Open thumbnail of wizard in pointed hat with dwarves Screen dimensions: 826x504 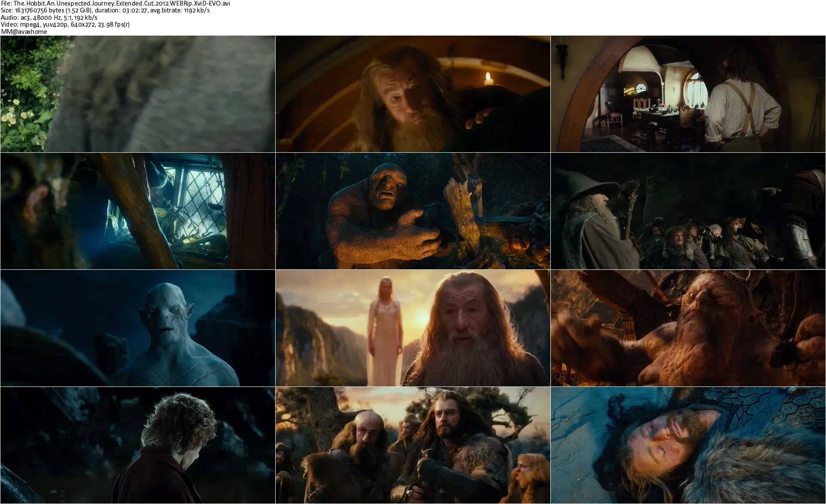pos(688,211)
